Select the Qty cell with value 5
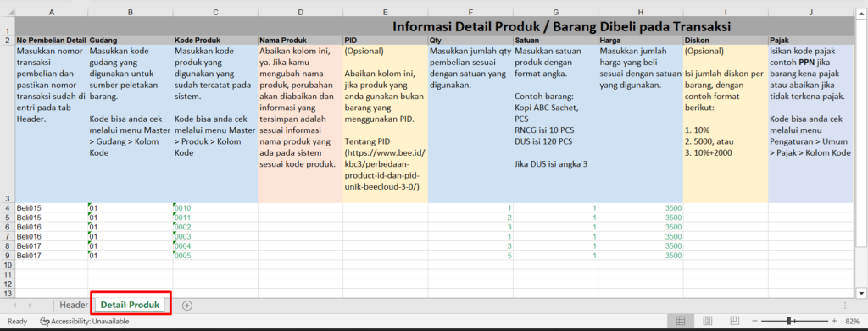Image resolution: width=868 pixels, height=331 pixels. point(470,256)
